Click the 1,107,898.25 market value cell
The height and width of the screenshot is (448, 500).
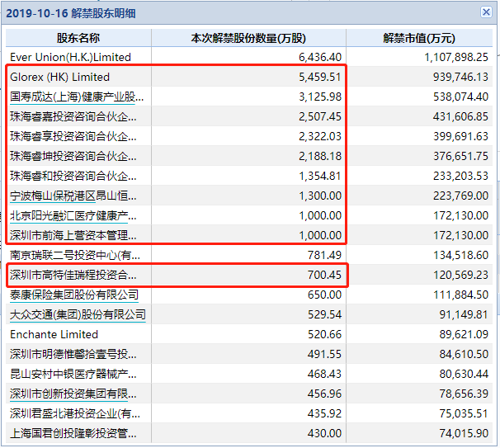(x=419, y=57)
